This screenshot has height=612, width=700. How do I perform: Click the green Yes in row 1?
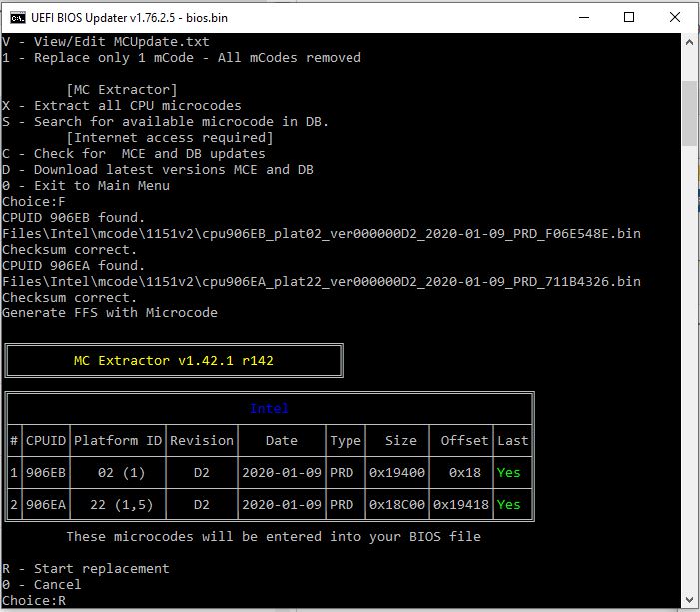(509, 472)
